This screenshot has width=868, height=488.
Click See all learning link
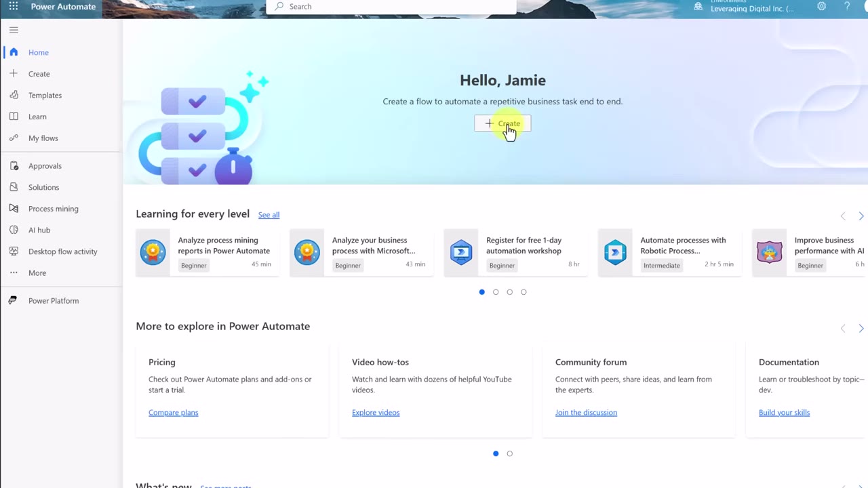pyautogui.click(x=269, y=215)
